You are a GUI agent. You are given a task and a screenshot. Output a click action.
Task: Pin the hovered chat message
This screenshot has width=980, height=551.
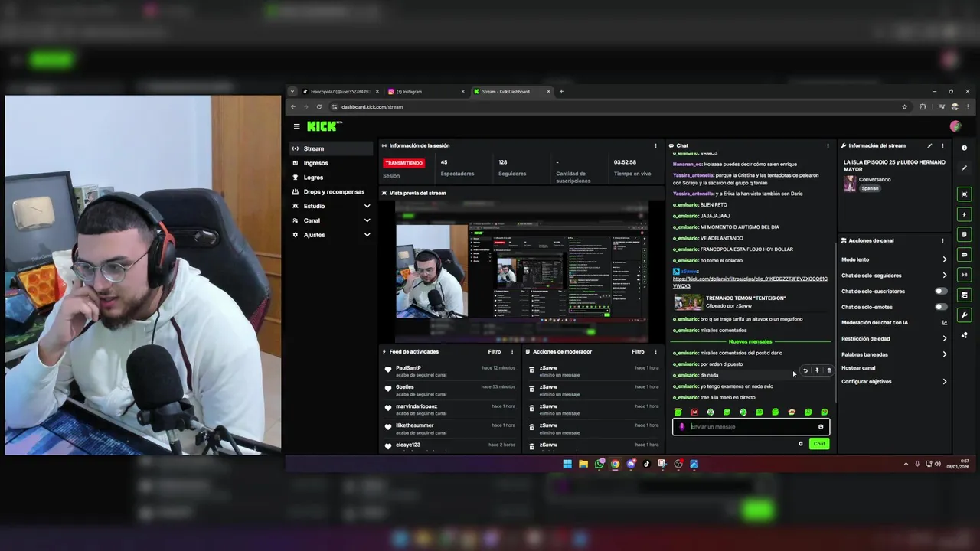tap(817, 370)
